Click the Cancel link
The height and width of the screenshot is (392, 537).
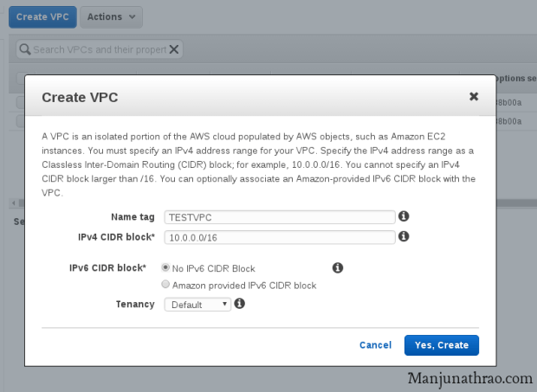coord(375,345)
